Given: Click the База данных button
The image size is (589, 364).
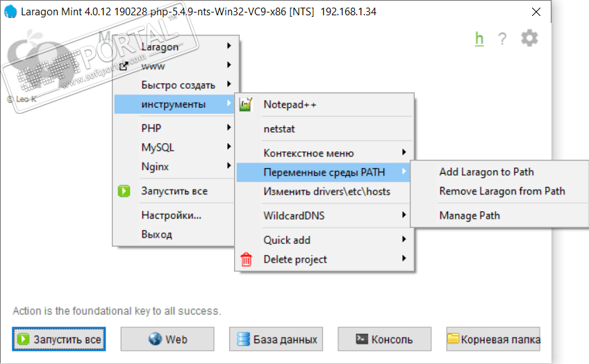Looking at the screenshot, I should [x=277, y=340].
